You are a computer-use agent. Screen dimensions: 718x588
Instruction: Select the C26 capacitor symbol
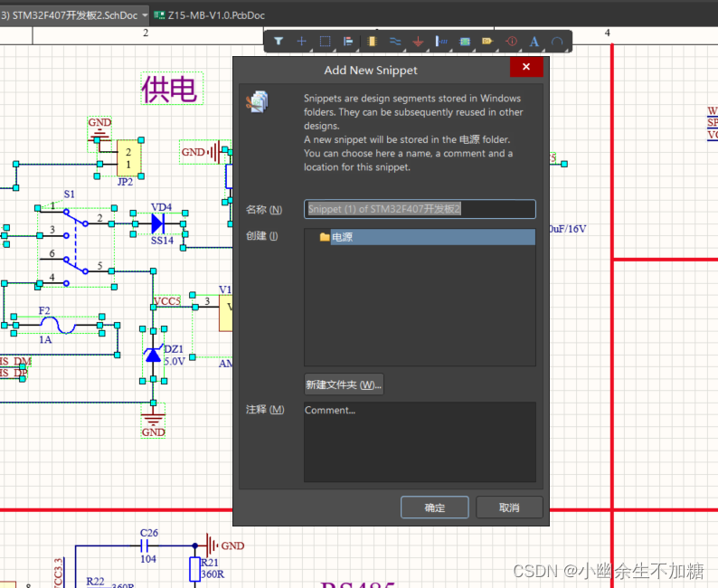click(x=146, y=545)
